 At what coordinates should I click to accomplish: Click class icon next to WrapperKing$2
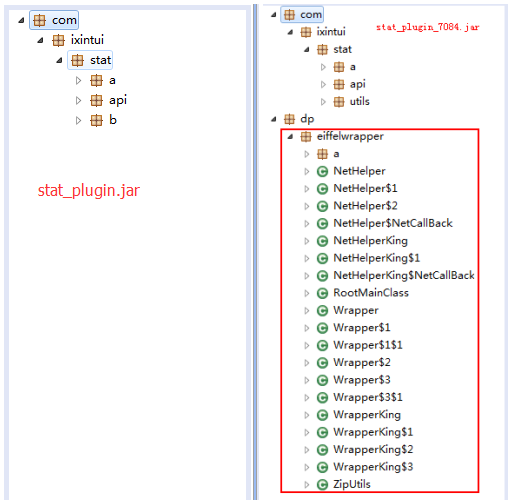click(x=322, y=450)
